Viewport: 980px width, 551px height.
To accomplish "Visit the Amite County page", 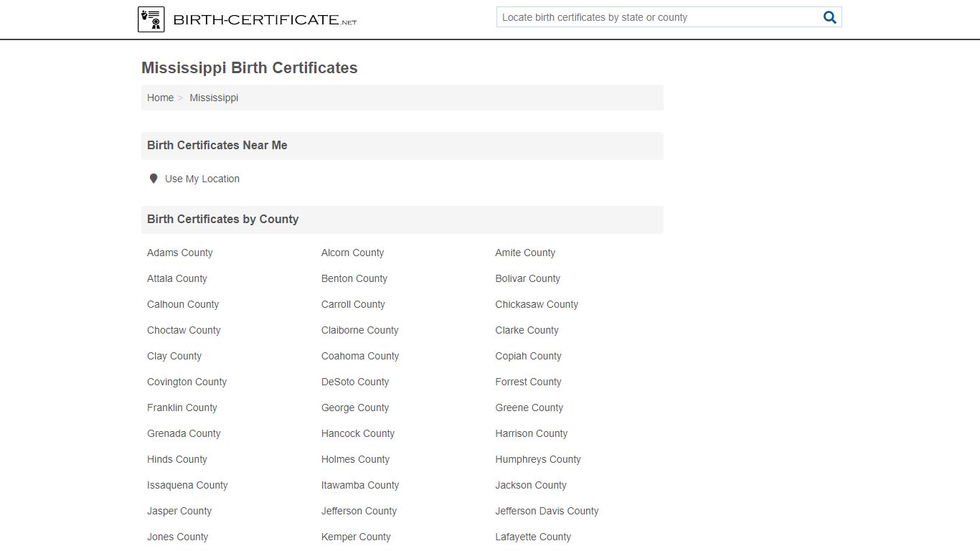I will 525,253.
